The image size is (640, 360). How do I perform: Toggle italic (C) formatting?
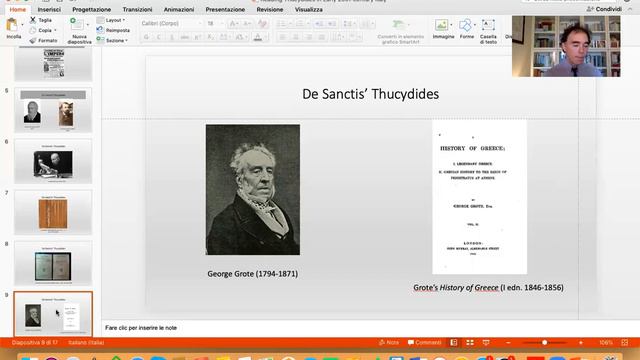pos(159,37)
